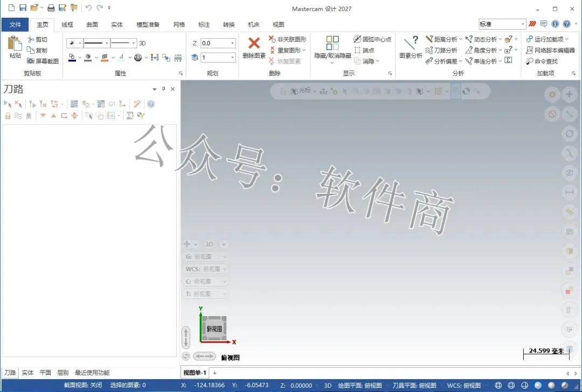Click the help question mark at top right
582x392 pixels.
tap(566, 24)
